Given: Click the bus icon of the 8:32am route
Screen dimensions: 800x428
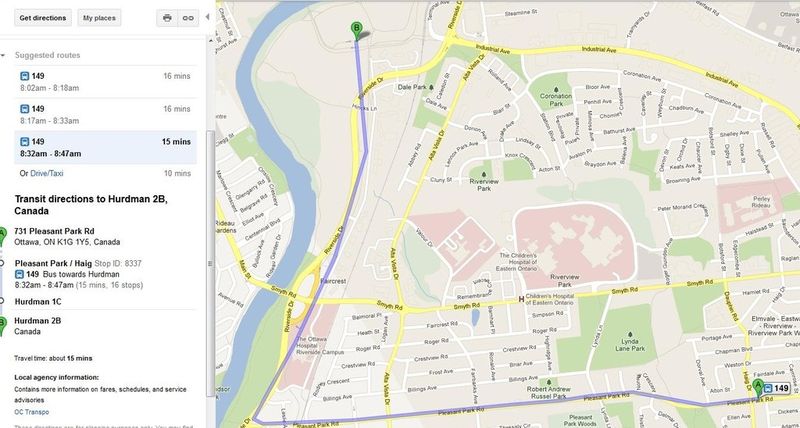Looking at the screenshot, I should (x=24, y=141).
